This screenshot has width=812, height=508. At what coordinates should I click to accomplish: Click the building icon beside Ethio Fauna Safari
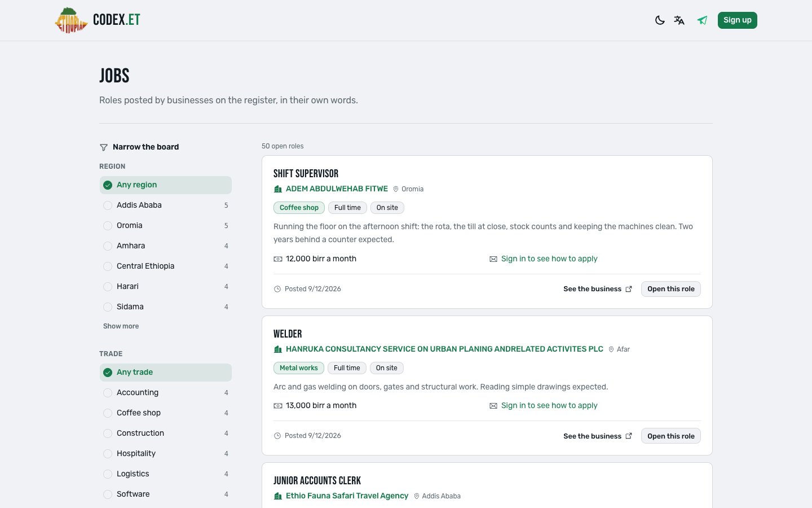coord(277,496)
